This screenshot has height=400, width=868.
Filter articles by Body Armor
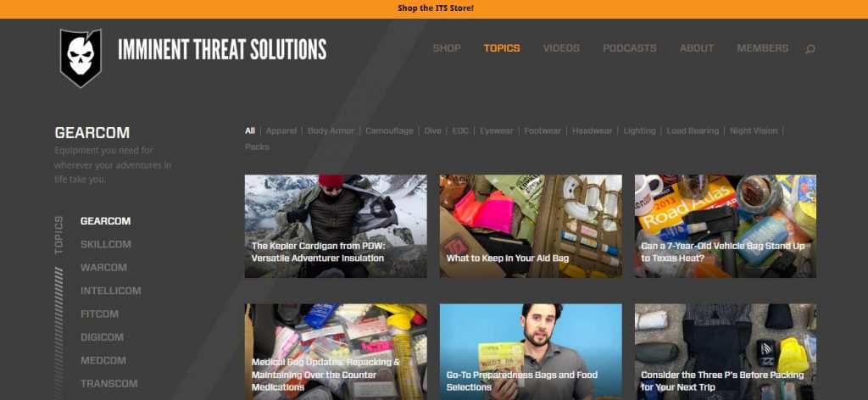(331, 131)
